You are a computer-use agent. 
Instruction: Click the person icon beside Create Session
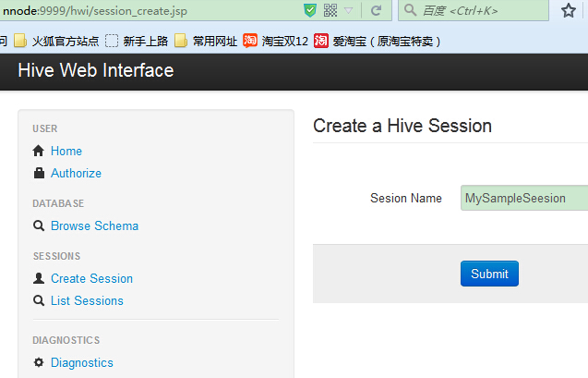tap(39, 278)
